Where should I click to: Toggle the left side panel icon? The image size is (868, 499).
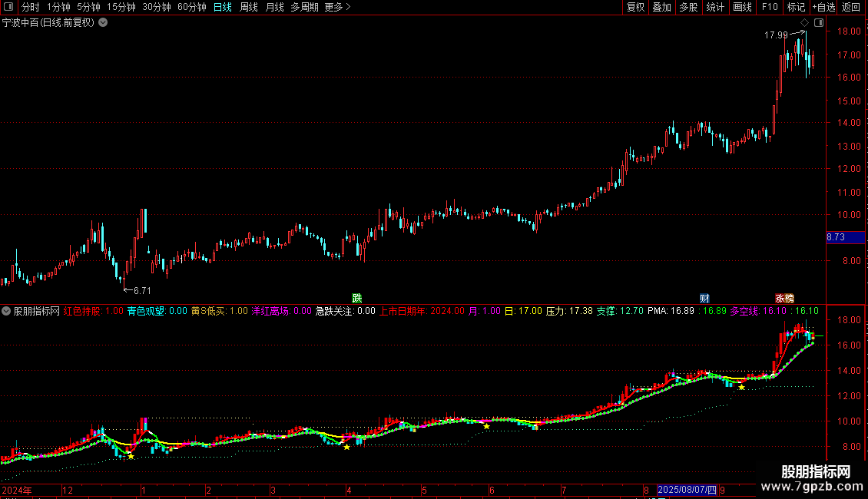[x=8, y=7]
